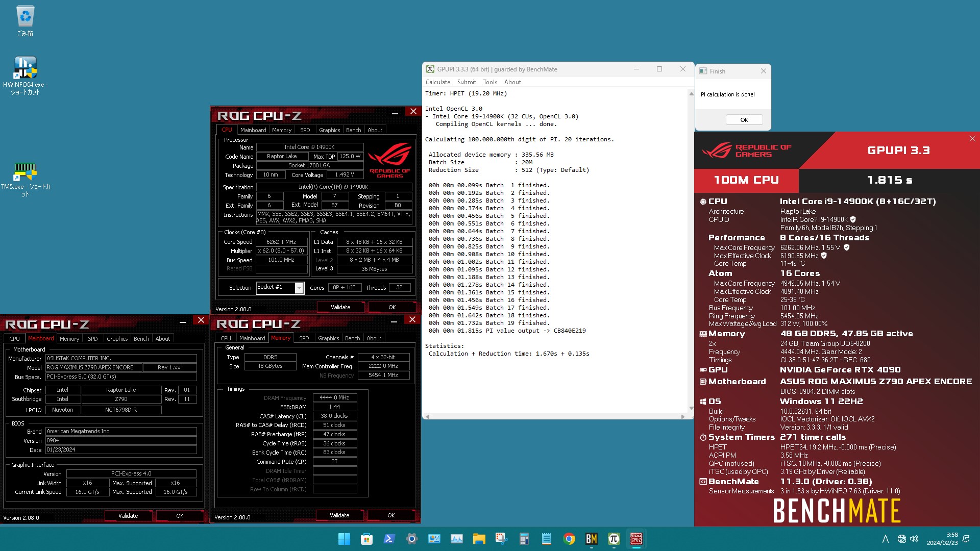The width and height of the screenshot is (980, 551).
Task: Launch PowerShell from the taskbar
Action: [389, 539]
